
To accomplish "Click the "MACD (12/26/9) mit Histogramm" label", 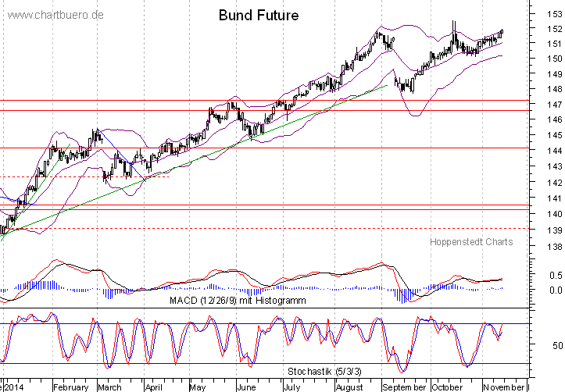I will (x=238, y=300).
